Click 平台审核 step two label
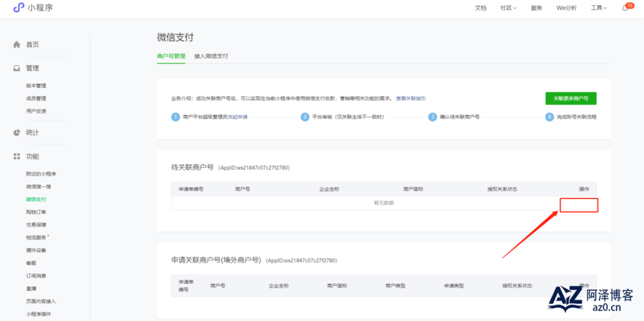Viewport: 644px width, 321px height. coord(348,117)
